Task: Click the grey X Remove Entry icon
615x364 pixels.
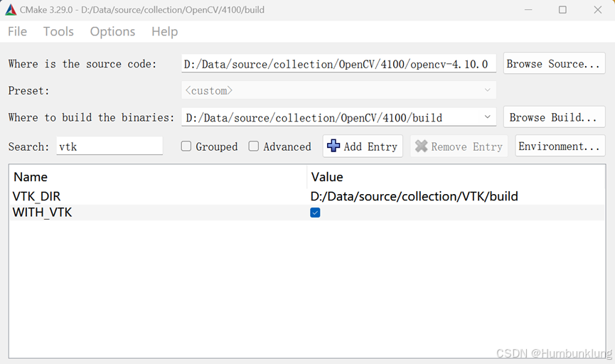Action: 422,146
